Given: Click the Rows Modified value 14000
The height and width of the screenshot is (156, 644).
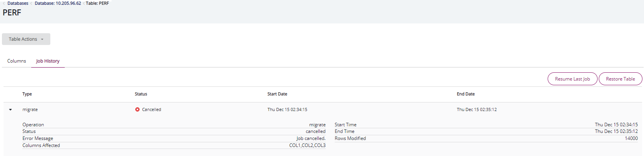Looking at the screenshot, I should coord(631,138).
